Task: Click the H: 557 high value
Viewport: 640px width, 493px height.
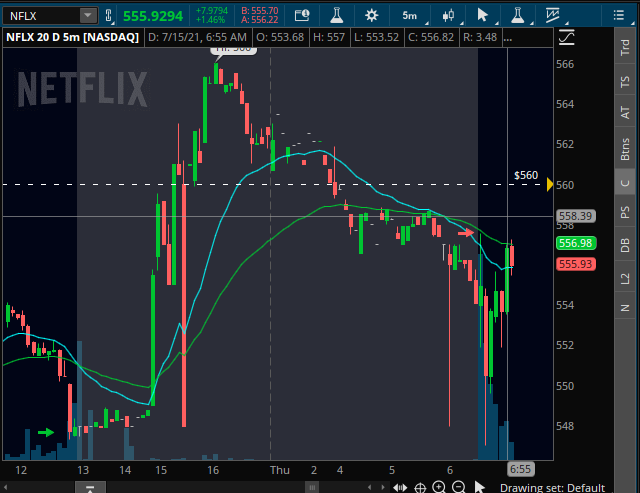Action: tap(329, 38)
